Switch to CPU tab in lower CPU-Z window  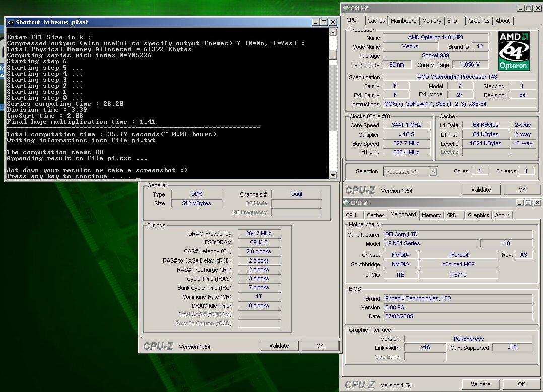(352, 215)
